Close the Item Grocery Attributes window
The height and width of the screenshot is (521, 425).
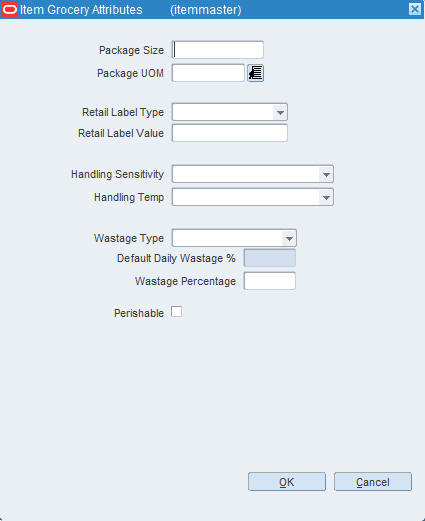(415, 9)
